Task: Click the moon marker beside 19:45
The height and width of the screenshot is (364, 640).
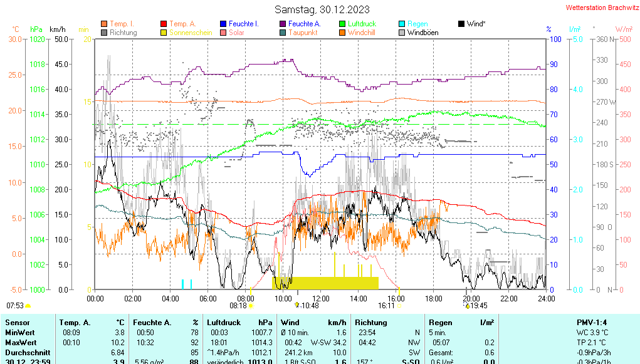Action: coord(467,306)
